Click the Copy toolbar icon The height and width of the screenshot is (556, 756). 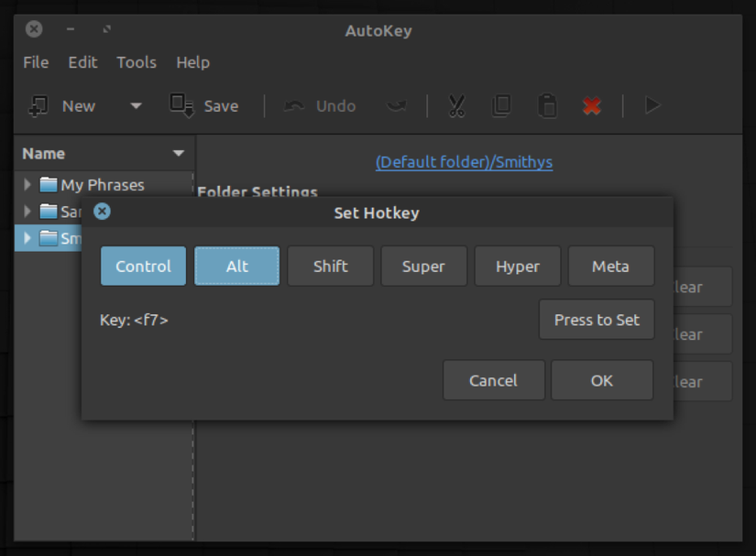(x=501, y=105)
